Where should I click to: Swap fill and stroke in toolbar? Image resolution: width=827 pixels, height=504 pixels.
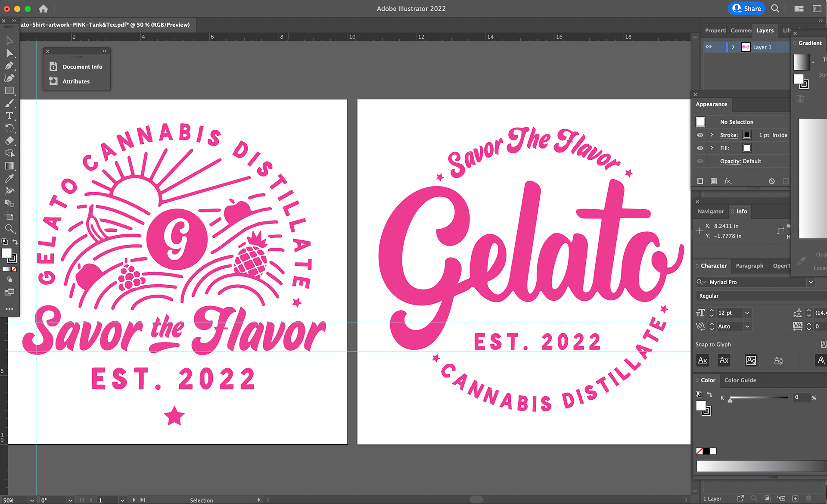15,242
